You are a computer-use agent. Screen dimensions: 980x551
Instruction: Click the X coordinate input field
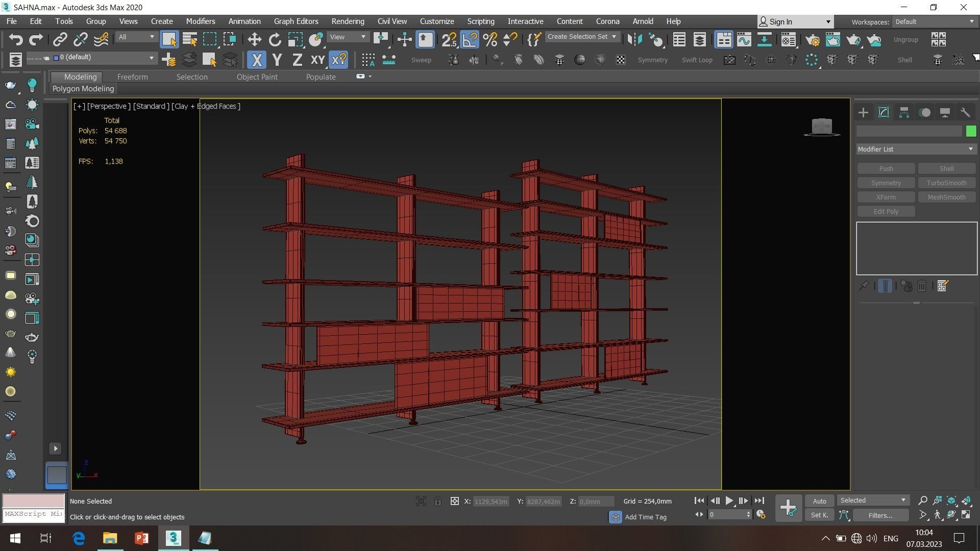pyautogui.click(x=491, y=501)
